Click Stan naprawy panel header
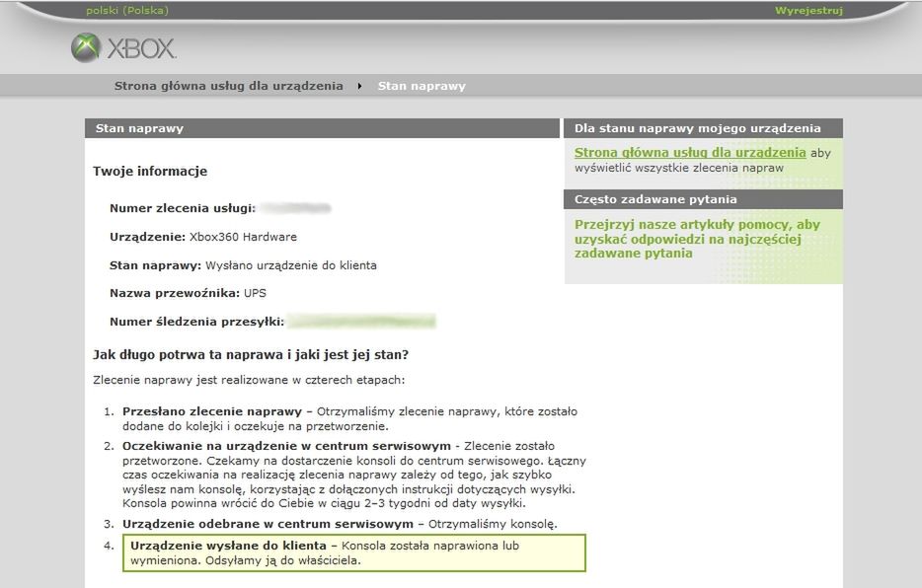This screenshot has height=588, width=922. (x=322, y=128)
